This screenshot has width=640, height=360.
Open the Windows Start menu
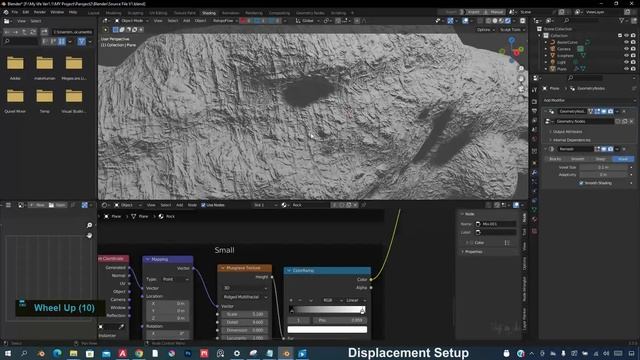(8, 353)
